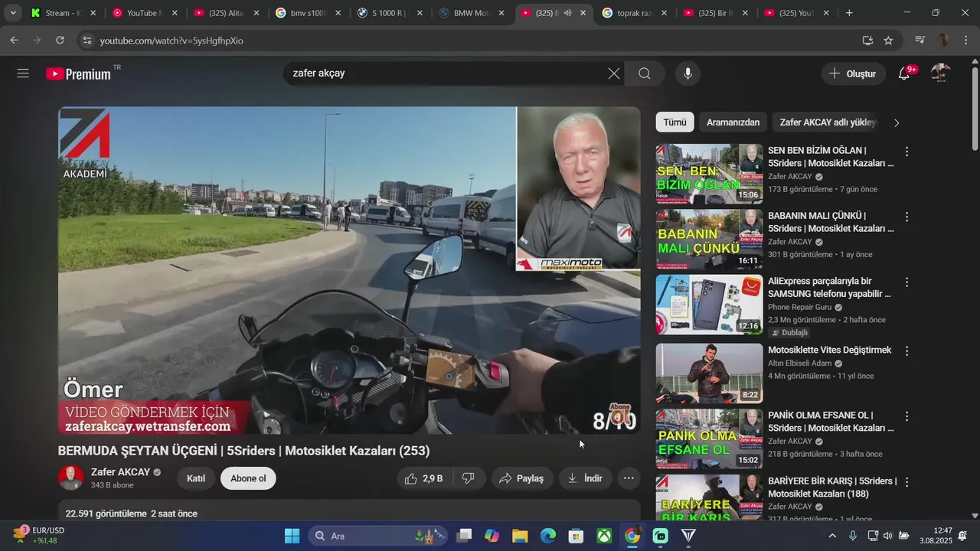Open options for BABANIN MALI ÇÜNKÜ video
The image size is (980, 551).
[x=906, y=217]
